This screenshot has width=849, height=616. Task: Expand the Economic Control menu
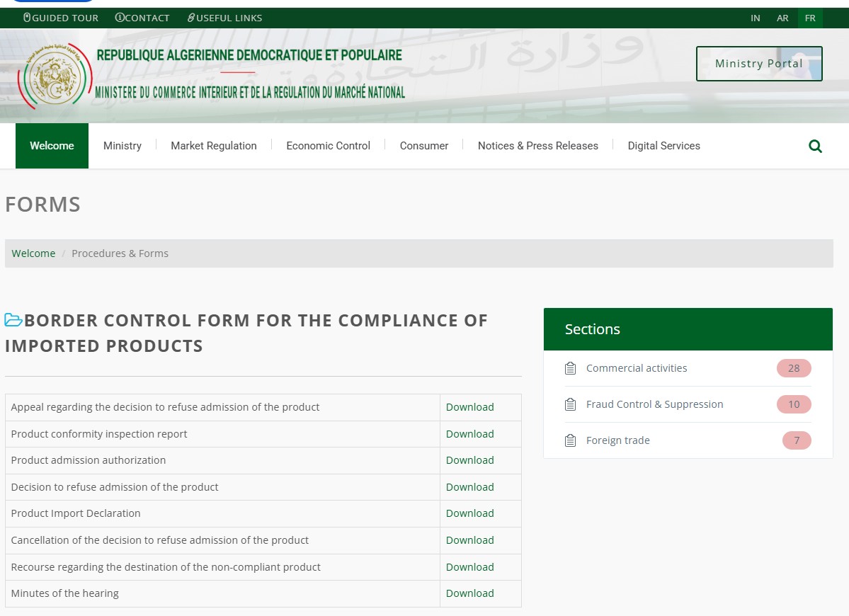(x=328, y=146)
